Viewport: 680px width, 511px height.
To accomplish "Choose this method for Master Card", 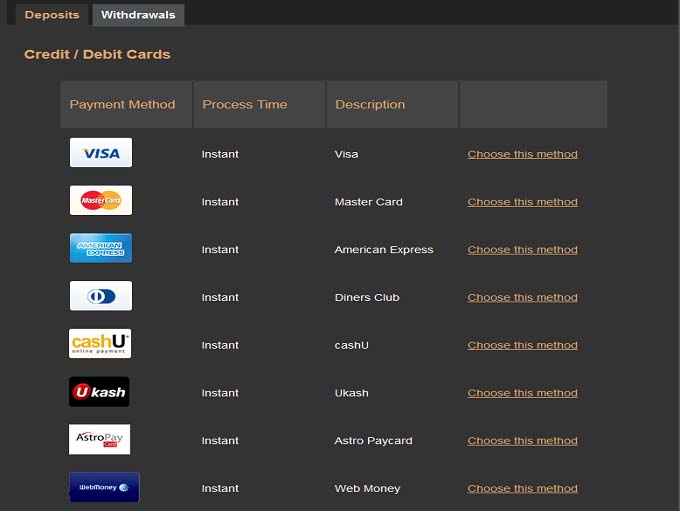I will coord(522,202).
